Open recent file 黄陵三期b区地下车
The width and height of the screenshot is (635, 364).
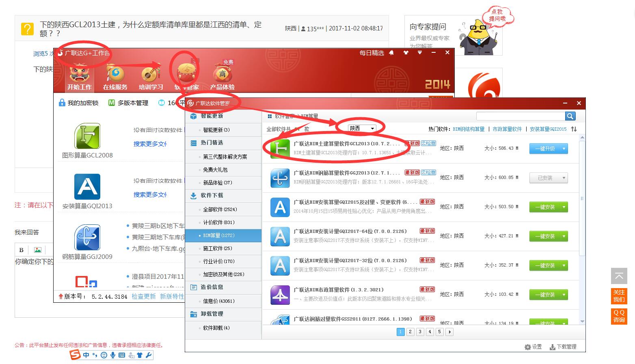158,226
